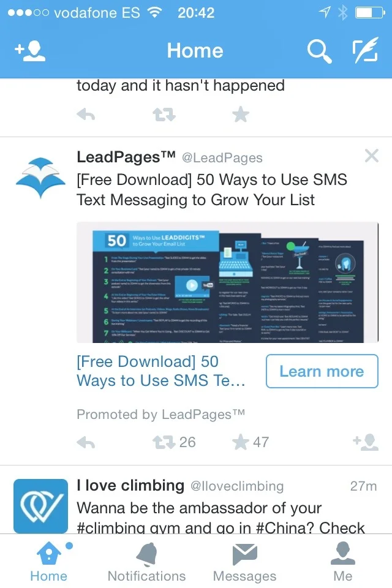Open search with the magnifying glass icon

coord(319,51)
